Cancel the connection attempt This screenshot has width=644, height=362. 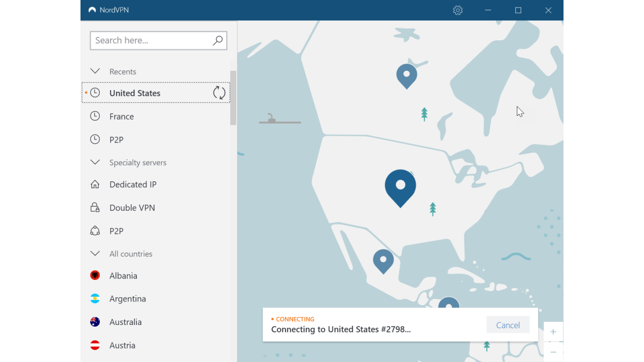pyautogui.click(x=508, y=325)
